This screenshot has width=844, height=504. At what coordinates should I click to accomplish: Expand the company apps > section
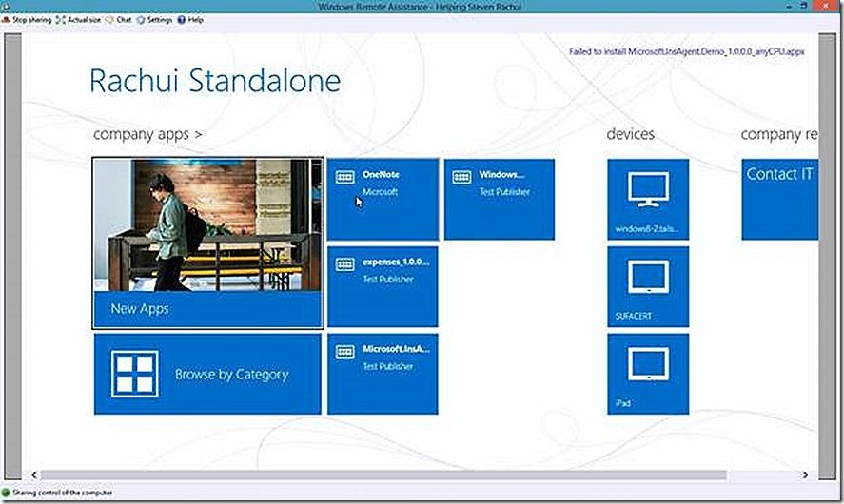147,134
